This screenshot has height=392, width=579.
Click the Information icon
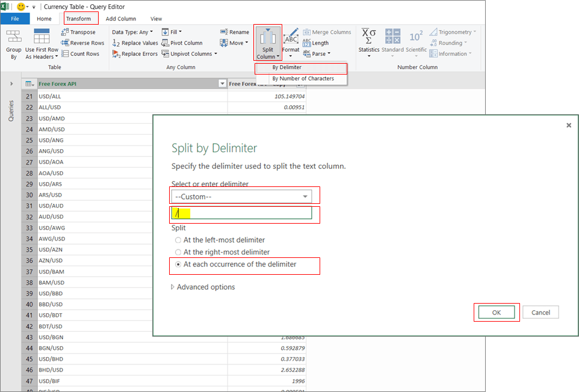coord(433,54)
